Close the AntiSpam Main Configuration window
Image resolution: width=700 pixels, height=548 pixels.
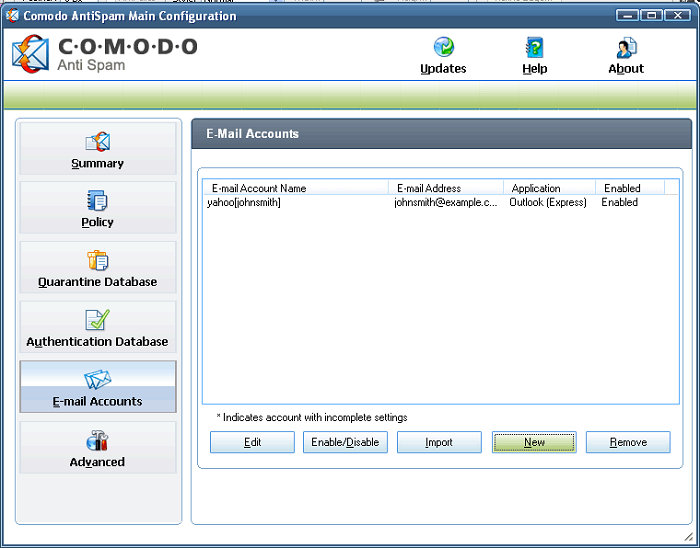click(678, 16)
